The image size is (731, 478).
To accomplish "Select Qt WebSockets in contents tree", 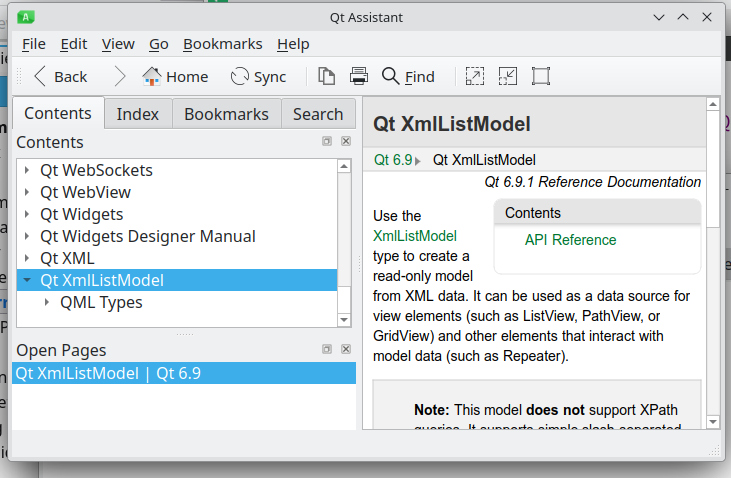I will point(96,170).
